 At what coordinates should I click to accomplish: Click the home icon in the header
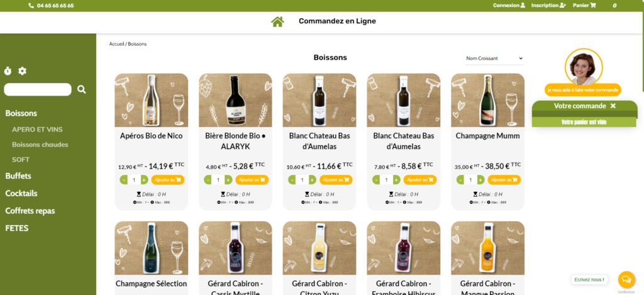277,21
